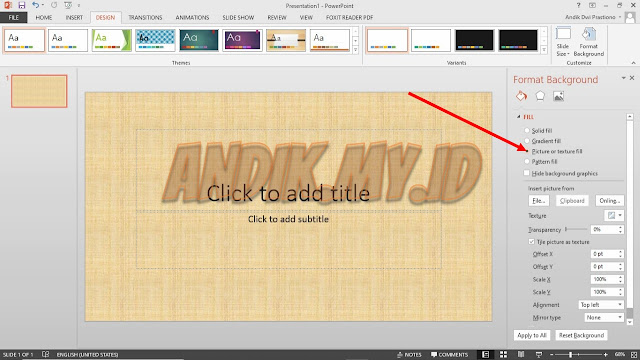640x360 pixels.
Task: Click the Save icon in quick access toolbar
Action: click(x=22, y=5)
